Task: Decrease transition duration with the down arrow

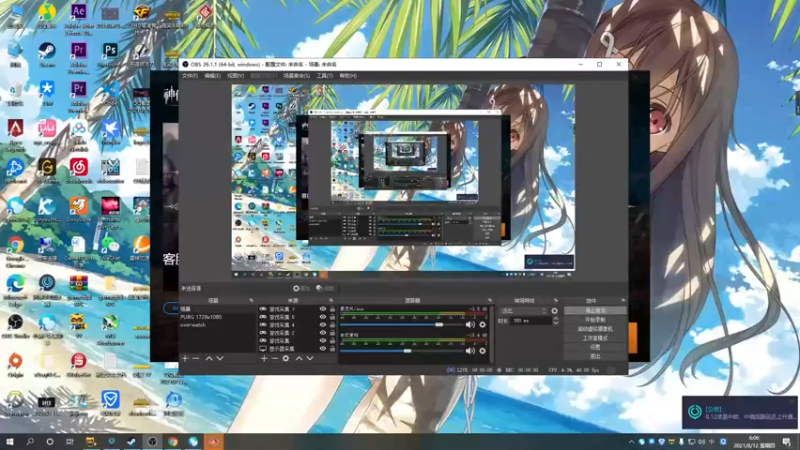Action: [x=556, y=323]
